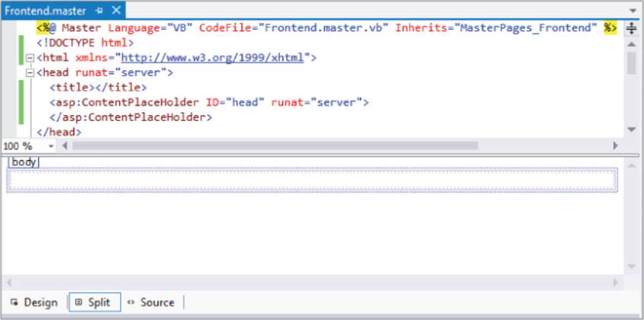Switch to Source view
The image size is (644, 320).
[151, 302]
